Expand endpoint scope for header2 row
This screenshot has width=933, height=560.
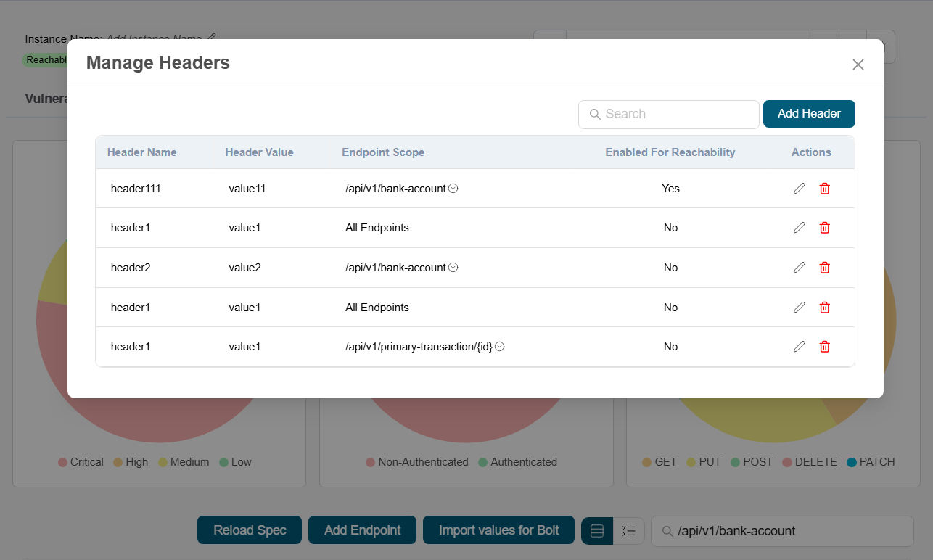pos(453,268)
